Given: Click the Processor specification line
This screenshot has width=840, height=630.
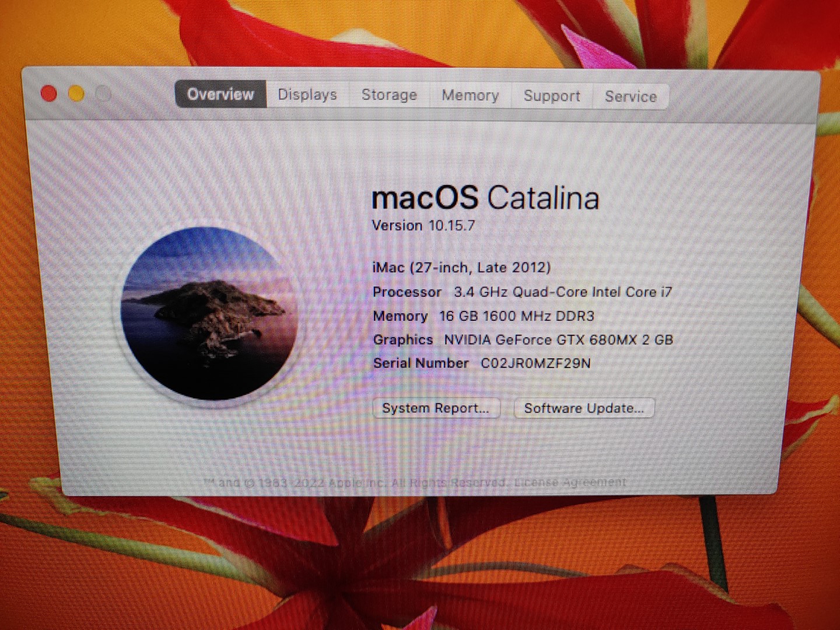Looking at the screenshot, I should coord(522,292).
